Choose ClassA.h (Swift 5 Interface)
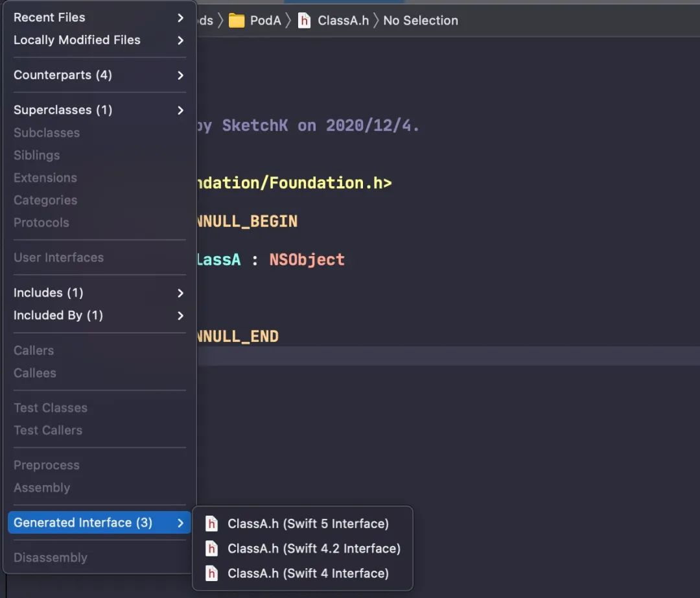700x598 pixels. [x=308, y=524]
